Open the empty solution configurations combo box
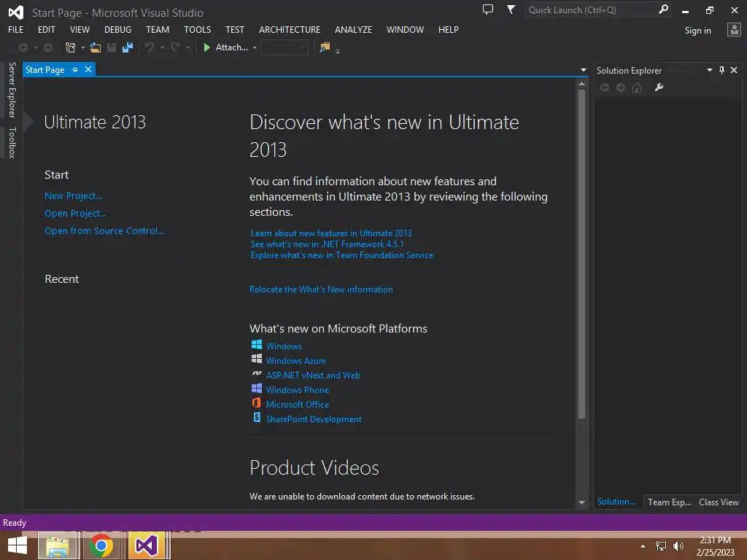Screen dimensions: 747x560 tap(285, 47)
